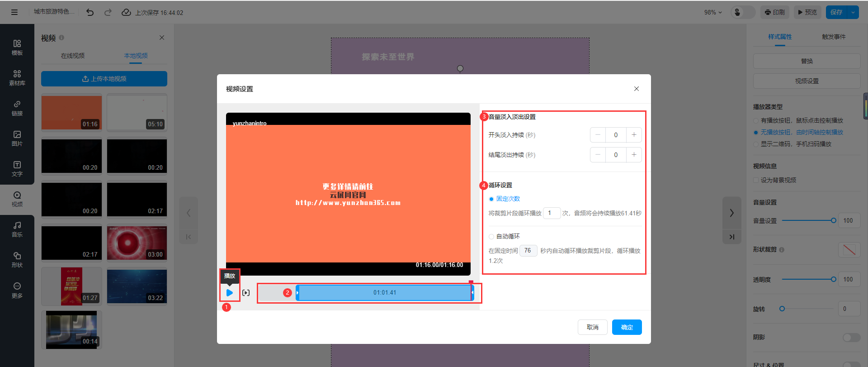Open the hamburger menu at top left
The image size is (868, 367).
tap(14, 12)
